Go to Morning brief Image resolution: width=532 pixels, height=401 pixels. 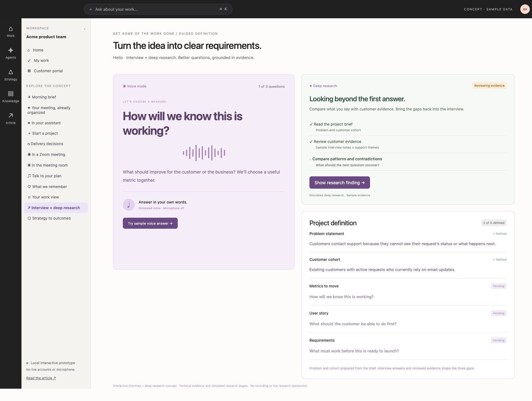[56, 97]
